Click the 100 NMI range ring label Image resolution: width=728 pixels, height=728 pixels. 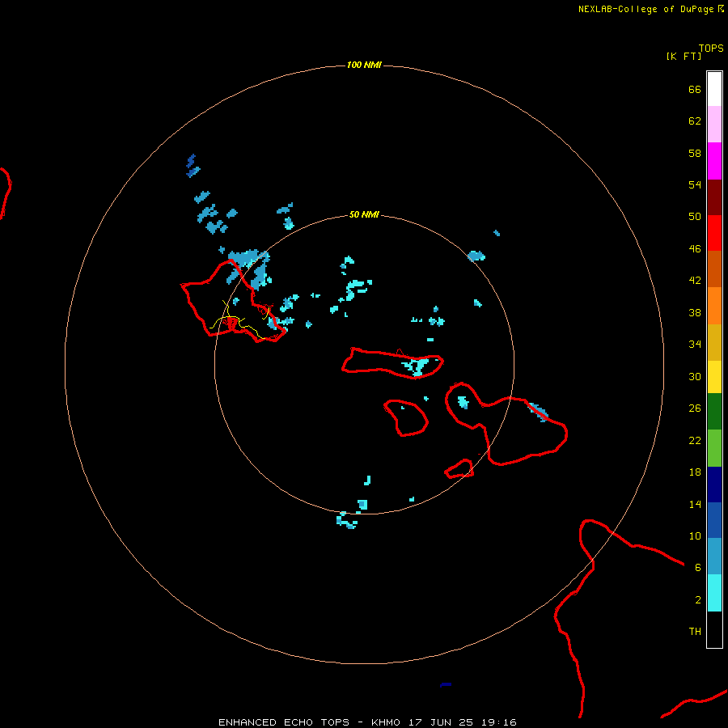pos(364,65)
